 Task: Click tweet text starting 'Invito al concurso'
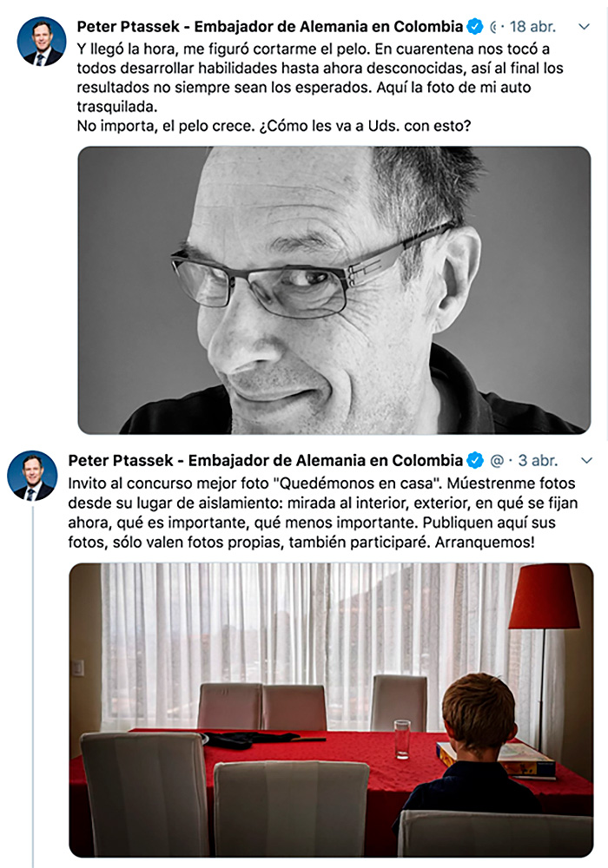point(323,513)
